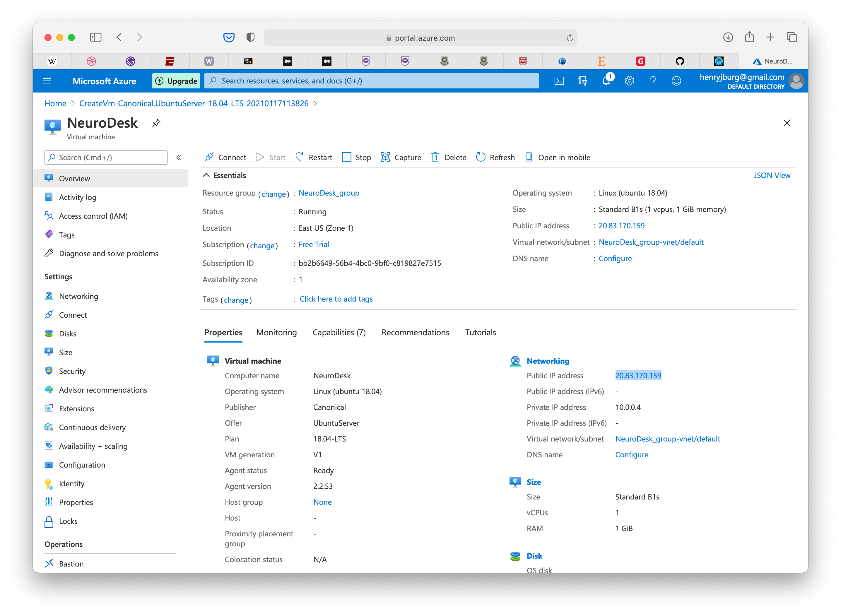Click the Help question mark icon
Image resolution: width=841 pixels, height=616 pixels.
[x=653, y=81]
